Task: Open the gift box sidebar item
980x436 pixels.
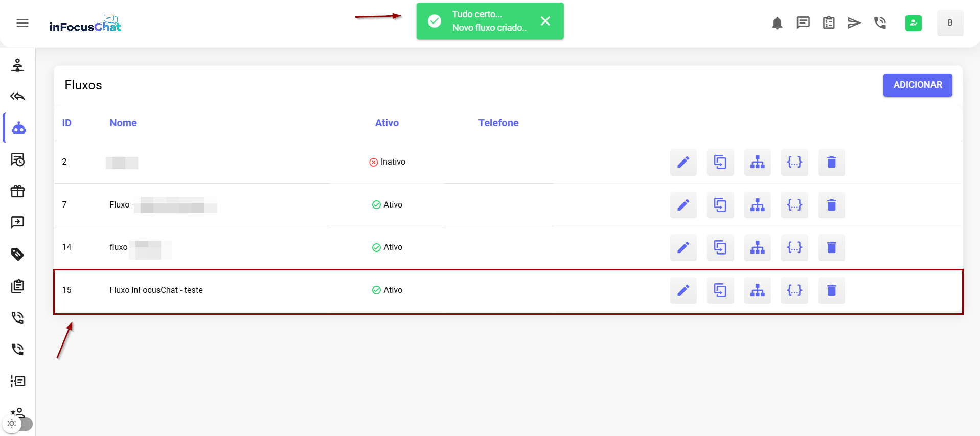Action: [18, 191]
